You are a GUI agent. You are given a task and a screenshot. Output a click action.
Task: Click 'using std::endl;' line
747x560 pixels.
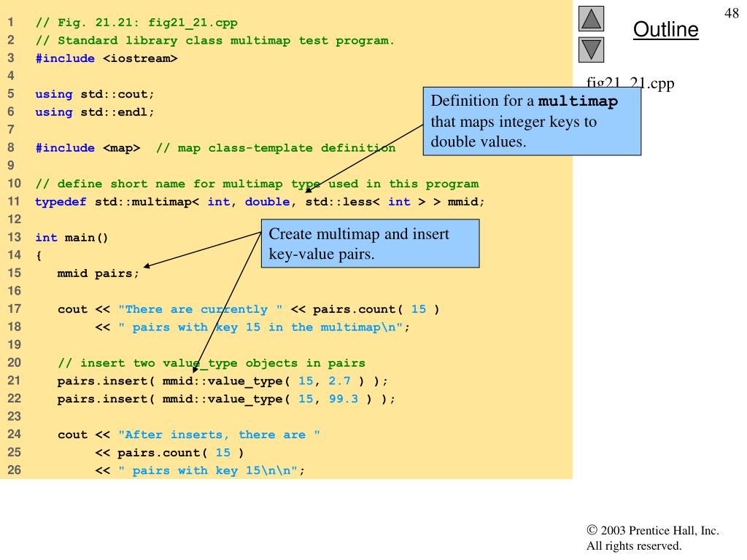(x=95, y=112)
